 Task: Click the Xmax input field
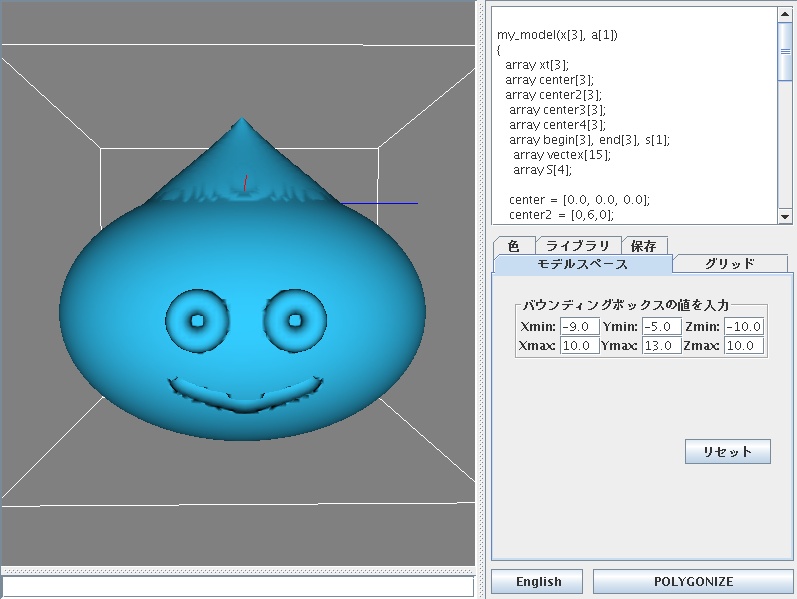tap(579, 345)
